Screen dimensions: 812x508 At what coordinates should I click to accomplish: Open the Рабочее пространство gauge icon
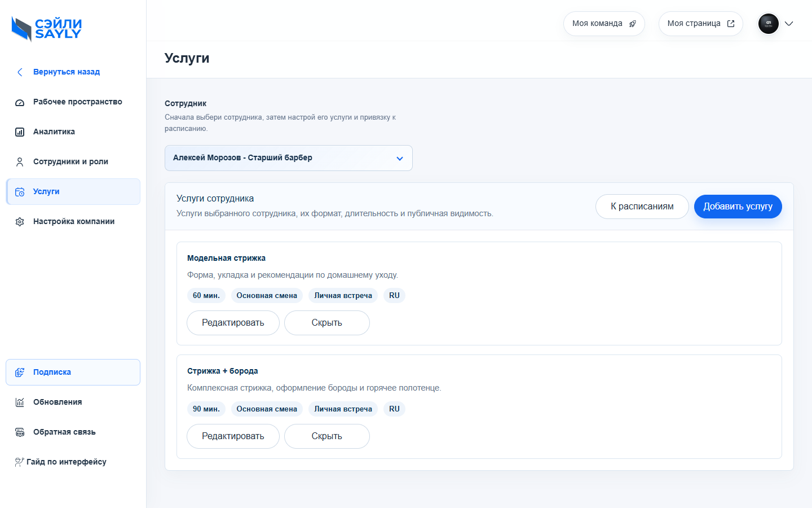pyautogui.click(x=20, y=102)
